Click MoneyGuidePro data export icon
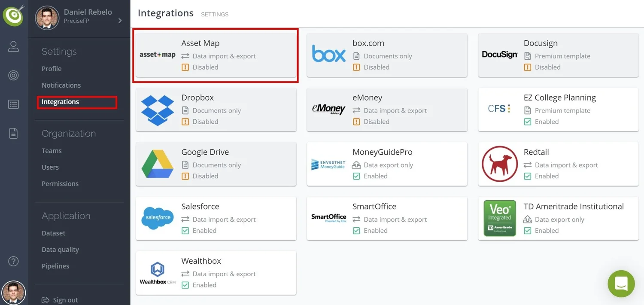Image resolution: width=644 pixels, height=305 pixels. pos(356,165)
